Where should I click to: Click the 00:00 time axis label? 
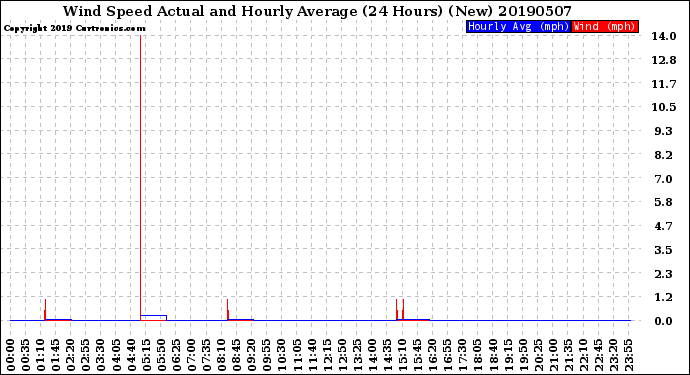[10, 355]
